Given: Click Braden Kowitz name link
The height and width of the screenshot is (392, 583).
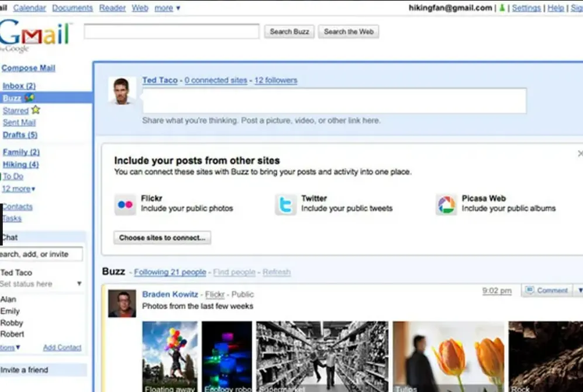Looking at the screenshot, I should 170,294.
